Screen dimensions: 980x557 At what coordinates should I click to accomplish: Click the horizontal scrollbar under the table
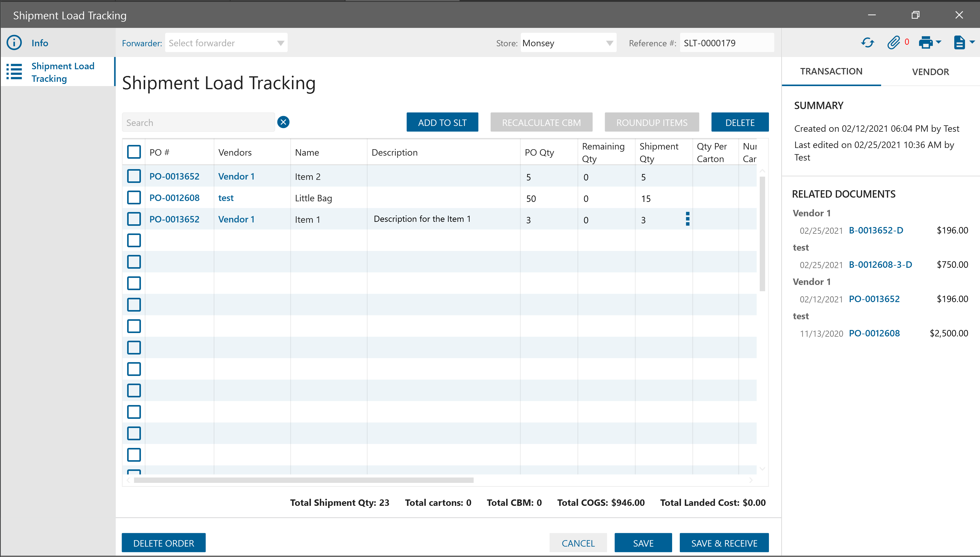pyautogui.click(x=303, y=480)
